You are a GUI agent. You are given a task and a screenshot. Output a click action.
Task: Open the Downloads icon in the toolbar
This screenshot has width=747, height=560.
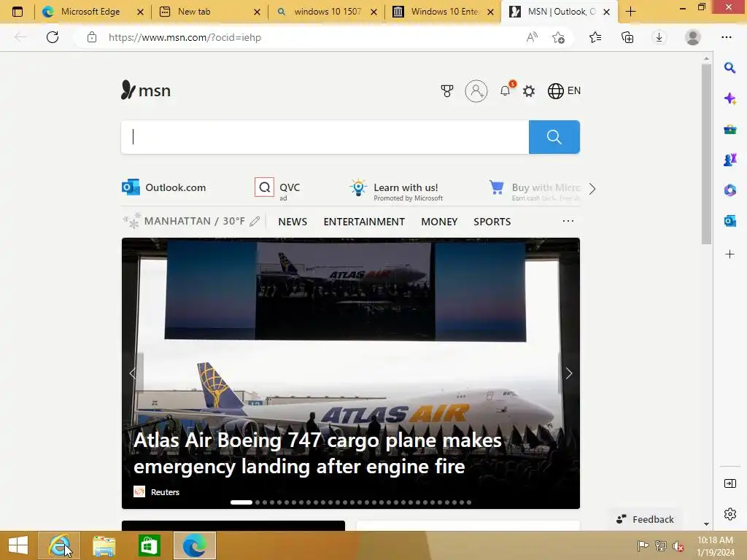click(x=659, y=37)
